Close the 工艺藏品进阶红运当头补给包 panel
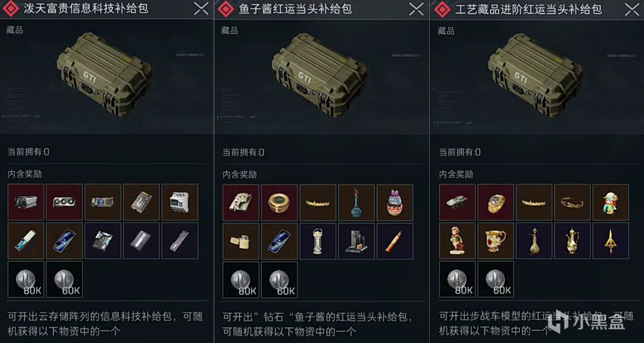The width and height of the screenshot is (644, 343). pyautogui.click(x=632, y=9)
